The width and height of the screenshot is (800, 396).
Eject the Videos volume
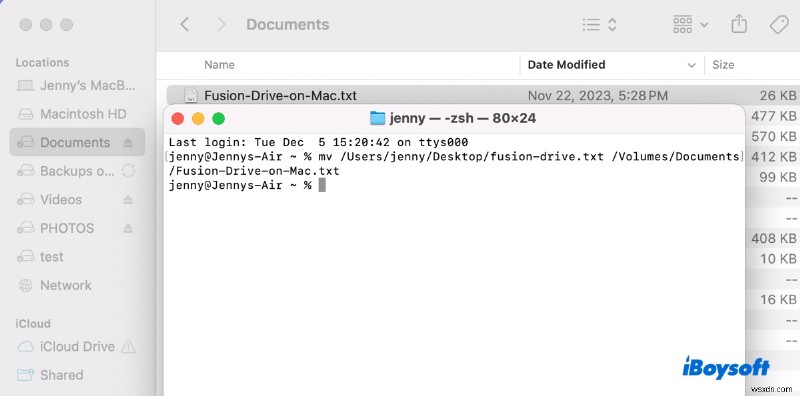click(x=128, y=200)
